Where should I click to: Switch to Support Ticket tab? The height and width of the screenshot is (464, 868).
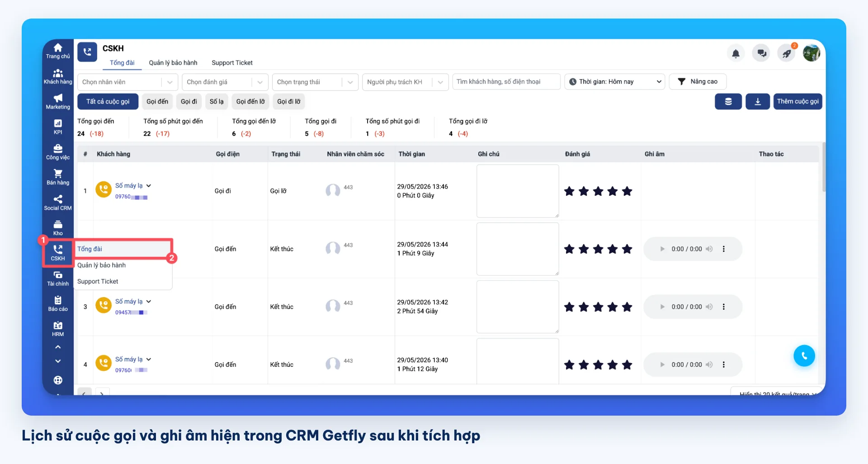pos(232,63)
